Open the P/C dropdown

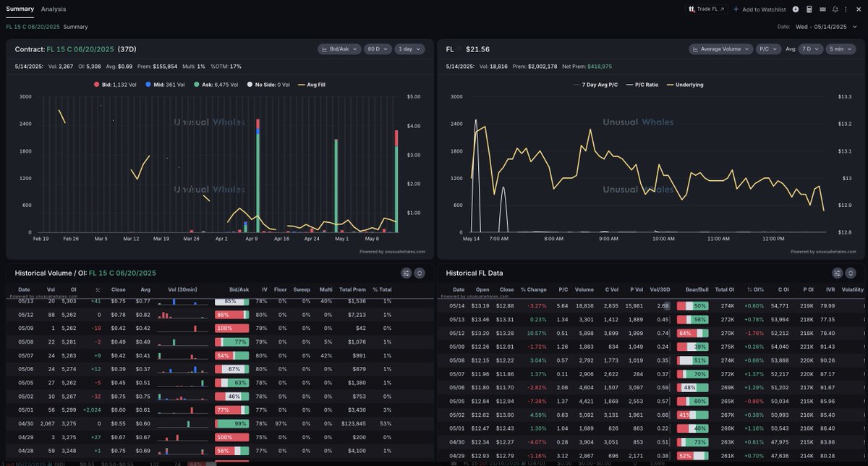768,49
